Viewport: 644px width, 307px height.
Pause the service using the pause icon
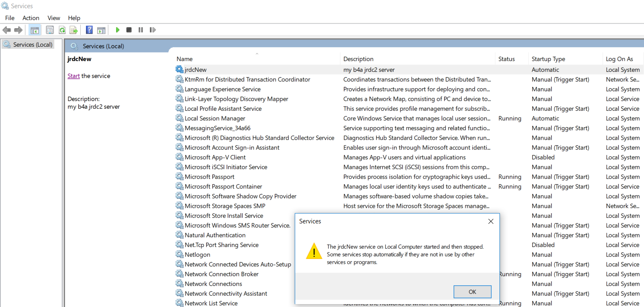click(x=141, y=30)
